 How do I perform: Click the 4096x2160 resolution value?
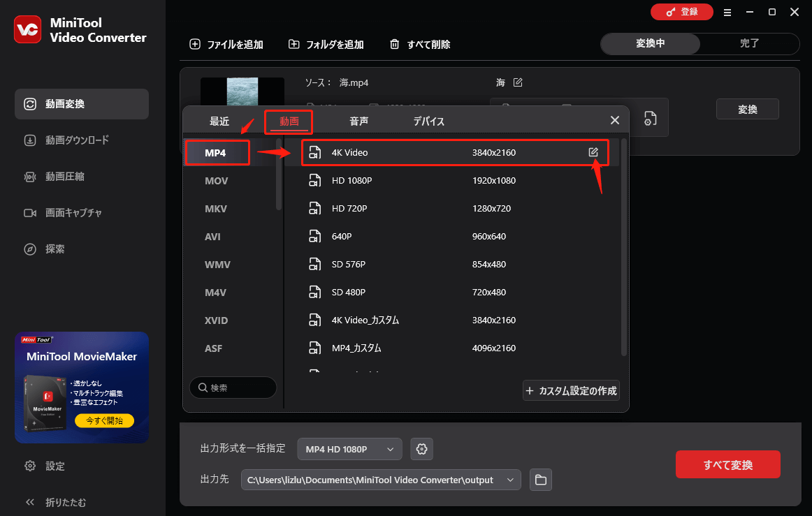(x=494, y=348)
